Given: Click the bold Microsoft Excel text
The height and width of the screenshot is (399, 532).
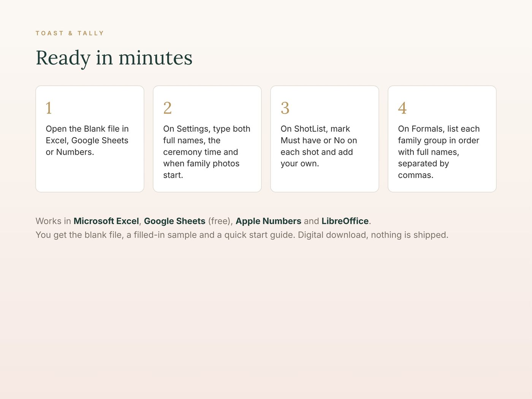Looking at the screenshot, I should 106,221.
